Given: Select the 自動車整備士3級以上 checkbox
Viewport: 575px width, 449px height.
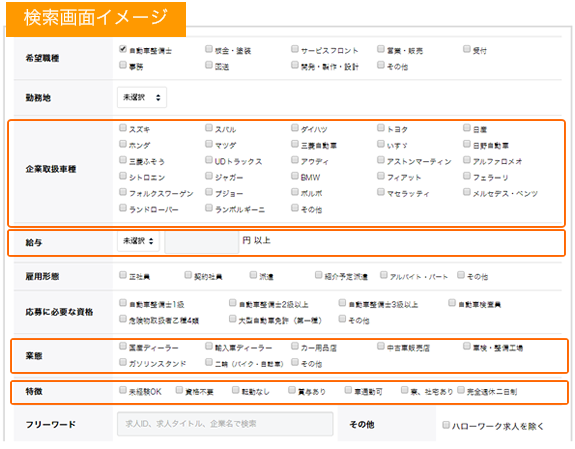Looking at the screenshot, I should [x=342, y=303].
